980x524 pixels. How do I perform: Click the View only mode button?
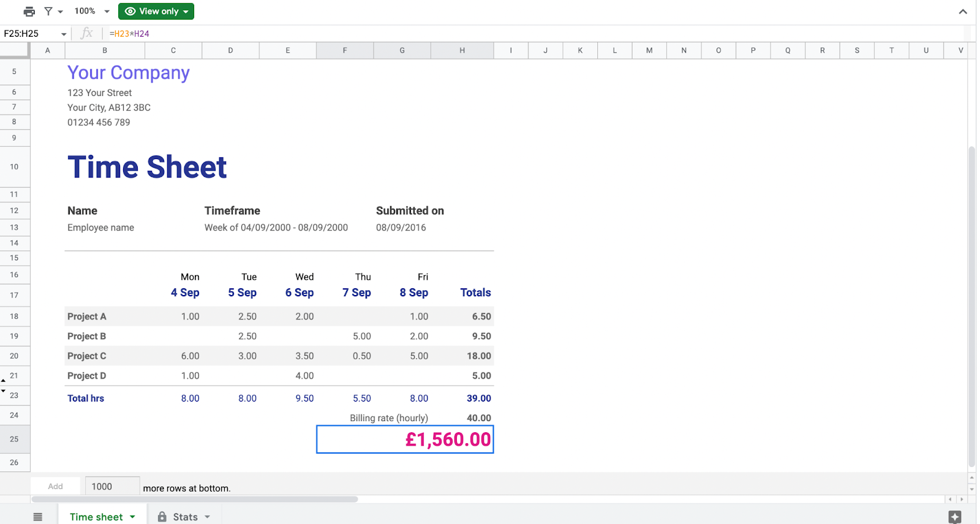click(x=156, y=11)
